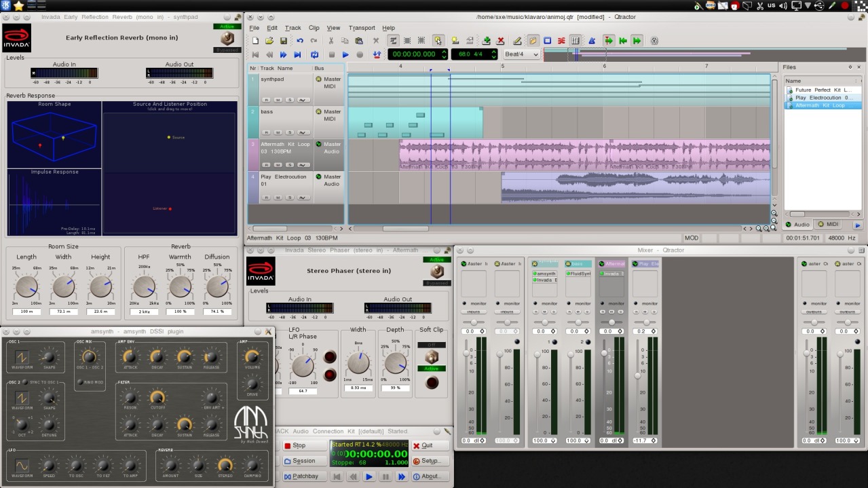The height and width of the screenshot is (488, 868).
Task: Click the Play Electrocution volume fader handle
Action: [637, 375]
